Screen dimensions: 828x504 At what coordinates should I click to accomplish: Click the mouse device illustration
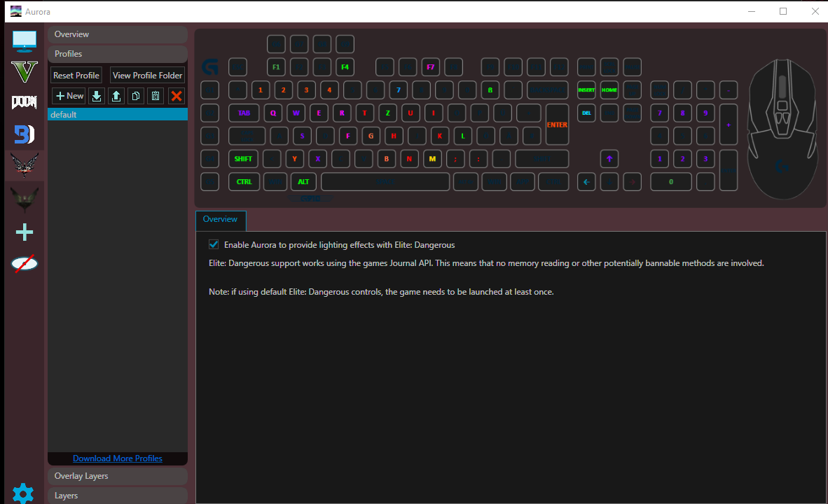coord(782,129)
